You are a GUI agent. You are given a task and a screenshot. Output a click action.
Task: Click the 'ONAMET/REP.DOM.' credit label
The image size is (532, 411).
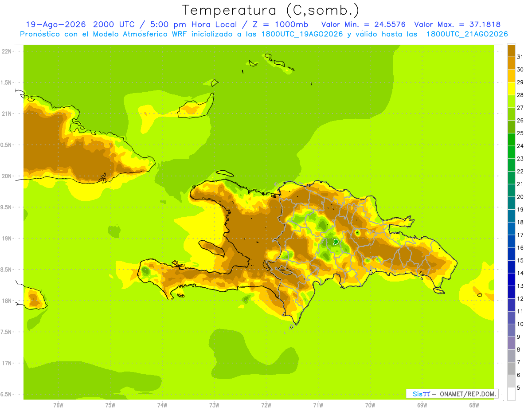pos(467,394)
